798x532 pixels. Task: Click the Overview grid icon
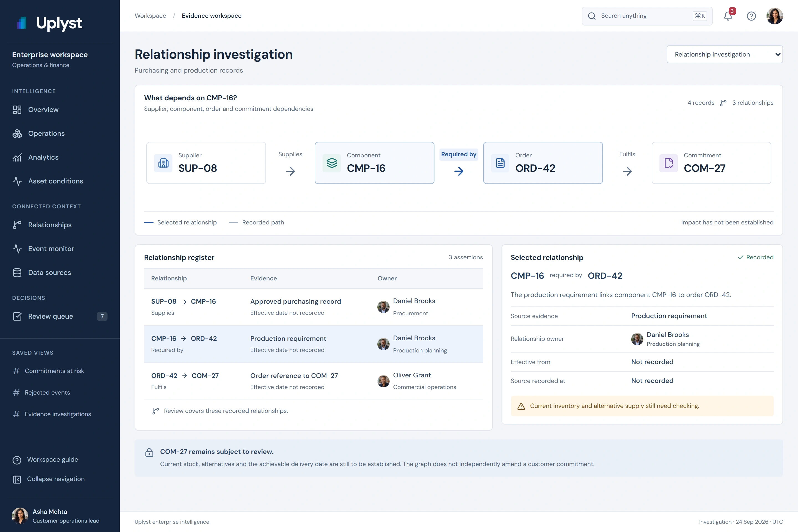tap(17, 110)
